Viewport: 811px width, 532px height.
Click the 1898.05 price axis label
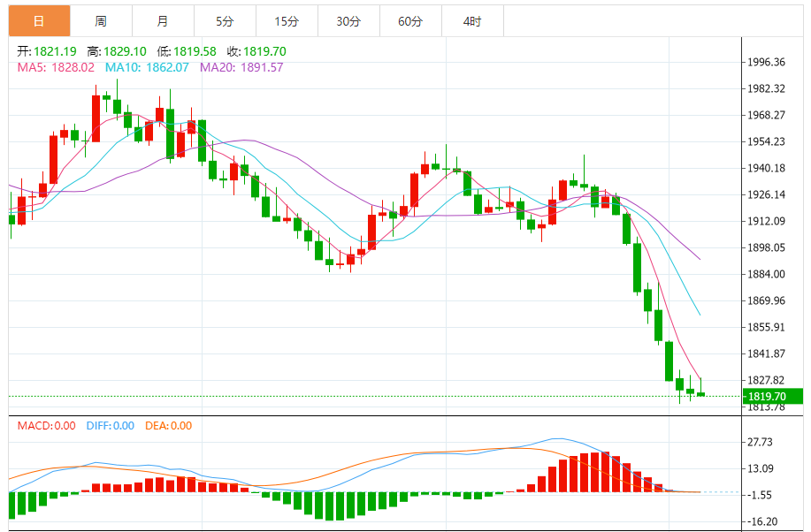[x=767, y=247]
